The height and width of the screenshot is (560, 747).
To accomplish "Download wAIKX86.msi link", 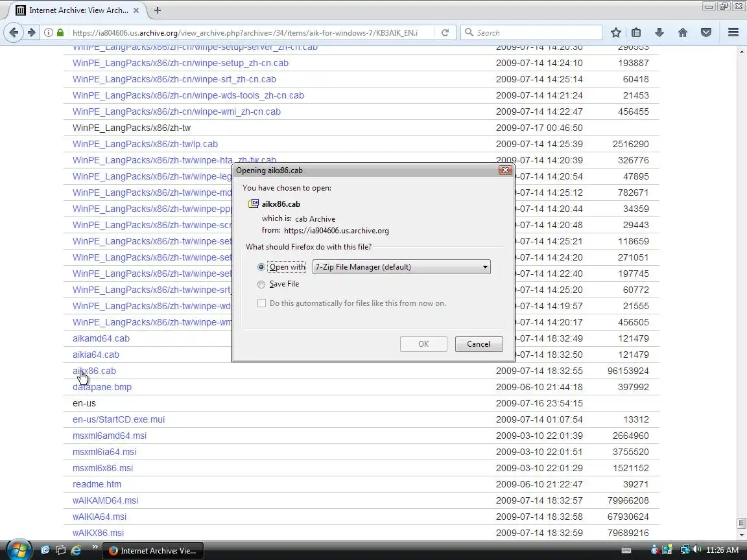I will 98,533.
